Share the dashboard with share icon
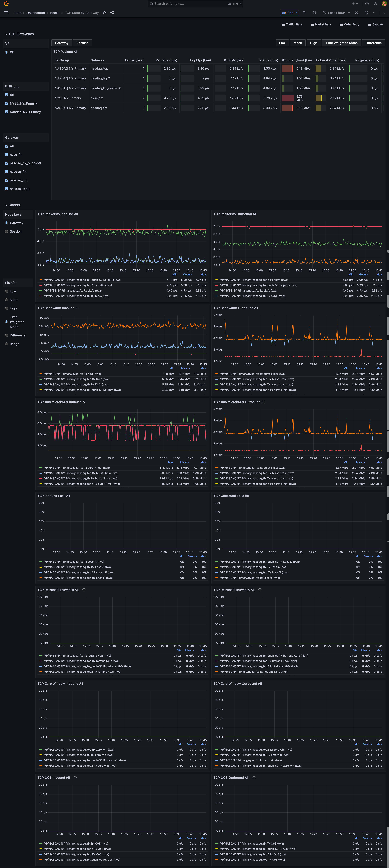This screenshot has height=868, width=389. click(112, 13)
